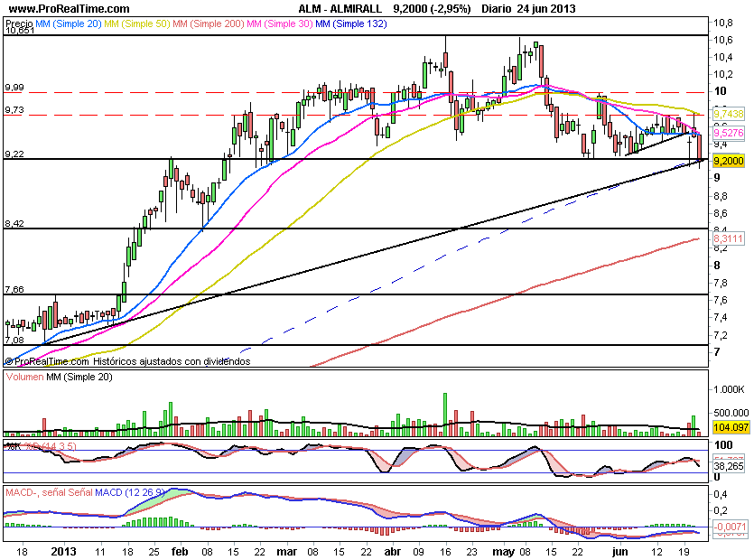Click the 8,3111 moving average price tag

click(728, 238)
